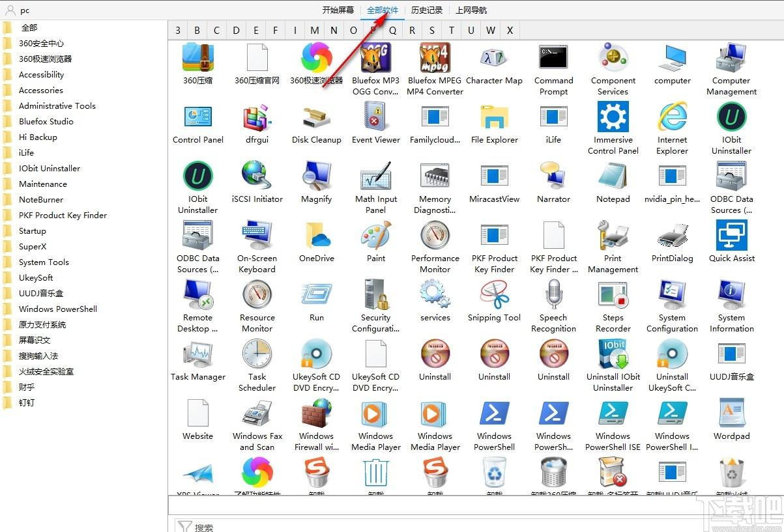Open the 上网导航 tab

471,10
